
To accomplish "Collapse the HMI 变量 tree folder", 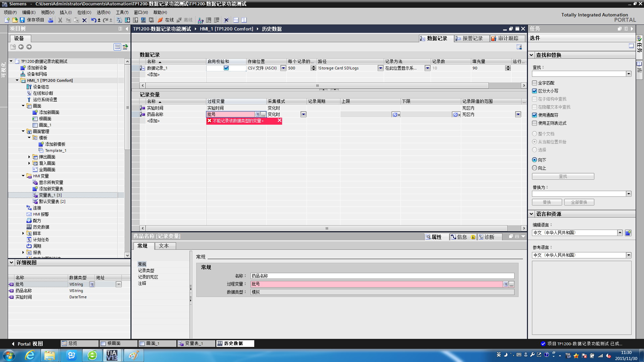I will (23, 176).
